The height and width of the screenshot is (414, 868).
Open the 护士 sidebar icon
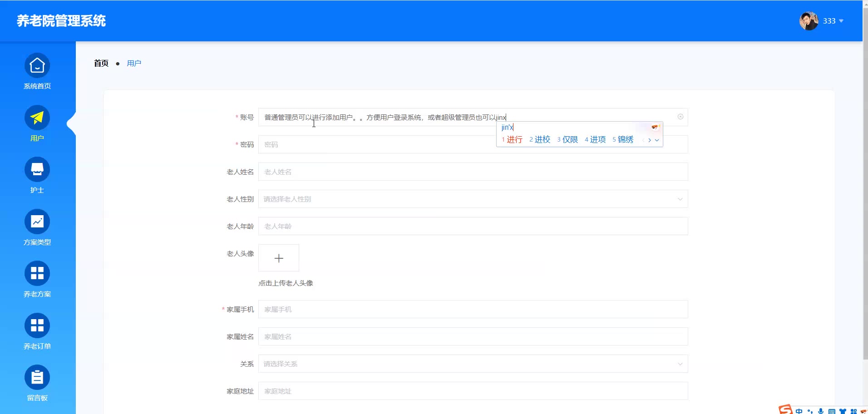click(x=37, y=170)
